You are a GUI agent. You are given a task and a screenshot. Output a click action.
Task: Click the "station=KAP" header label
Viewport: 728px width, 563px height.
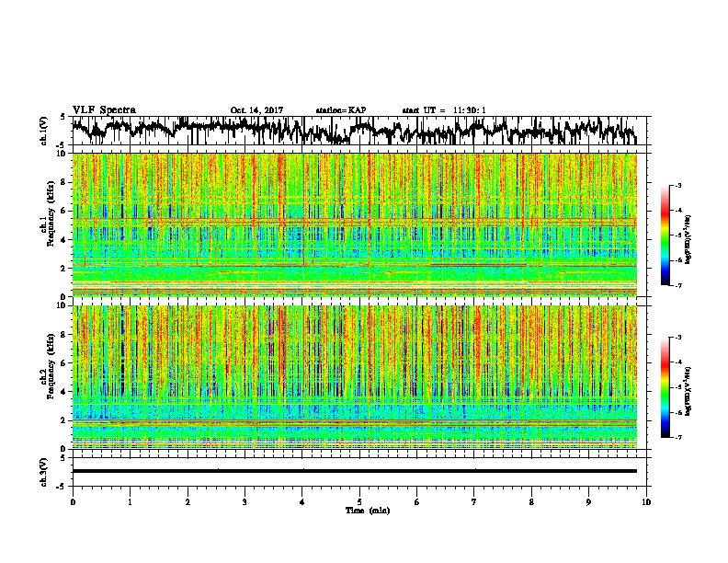click(341, 110)
